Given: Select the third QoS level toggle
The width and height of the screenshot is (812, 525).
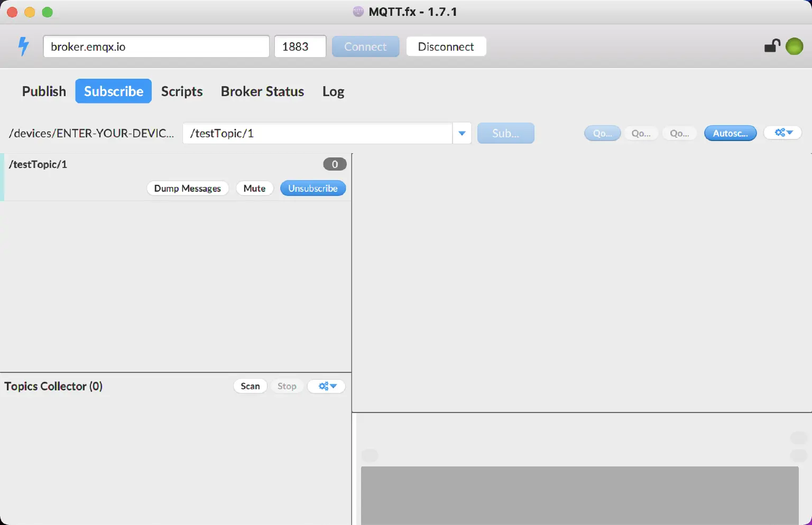Looking at the screenshot, I should 679,133.
